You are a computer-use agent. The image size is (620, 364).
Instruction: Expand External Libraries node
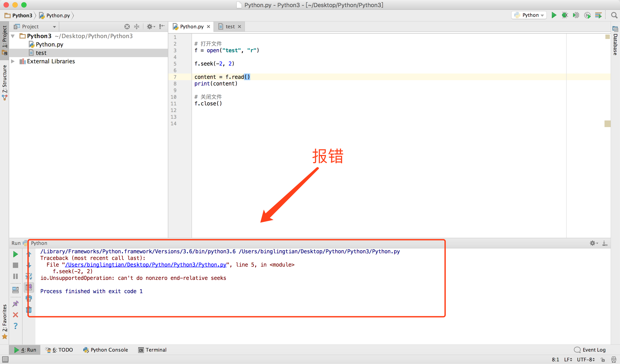pos(13,61)
